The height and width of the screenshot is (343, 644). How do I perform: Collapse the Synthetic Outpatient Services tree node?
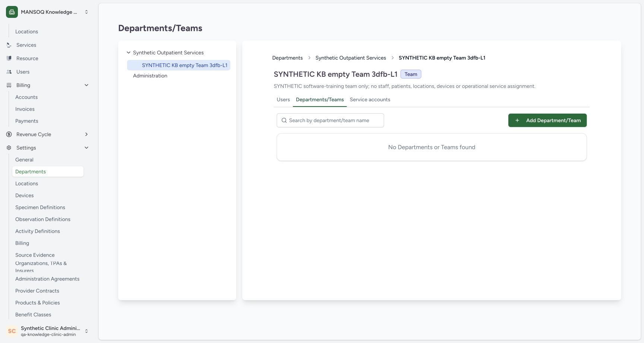point(129,53)
